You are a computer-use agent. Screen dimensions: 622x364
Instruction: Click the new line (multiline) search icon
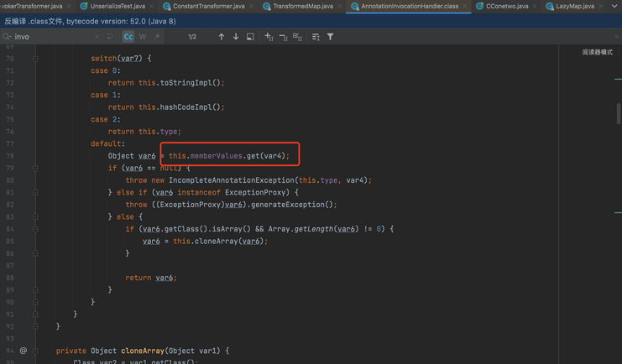[x=109, y=36]
